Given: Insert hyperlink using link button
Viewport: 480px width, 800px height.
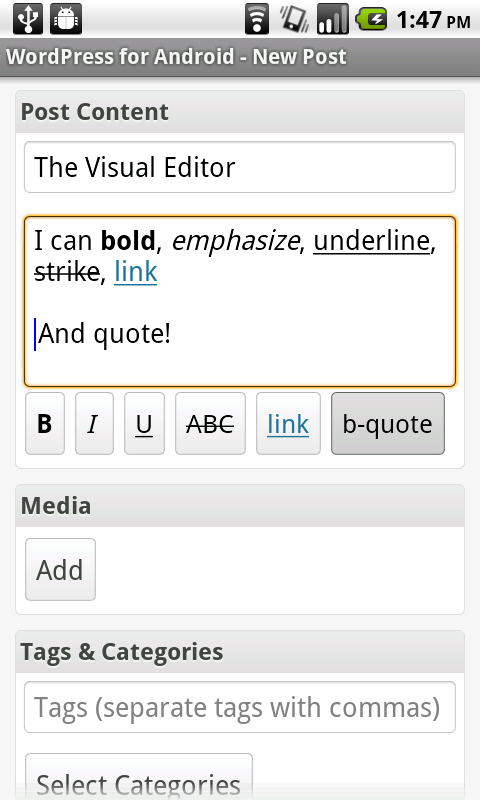Looking at the screenshot, I should [288, 423].
